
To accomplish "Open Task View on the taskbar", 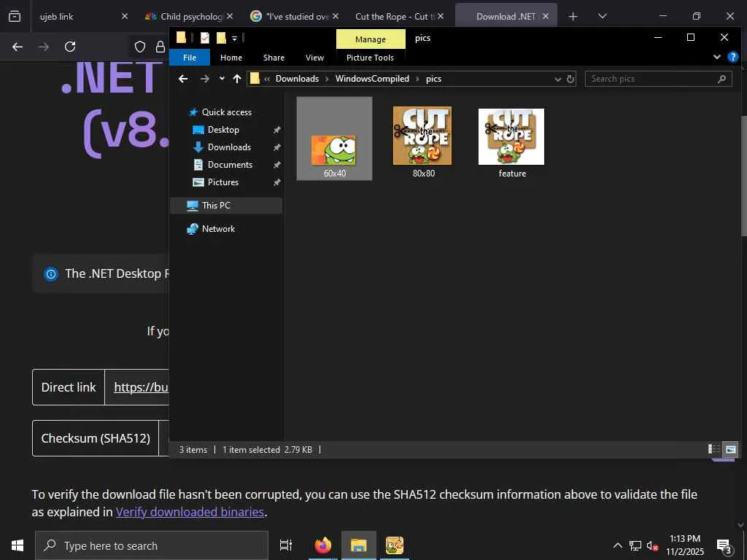I will [285, 545].
